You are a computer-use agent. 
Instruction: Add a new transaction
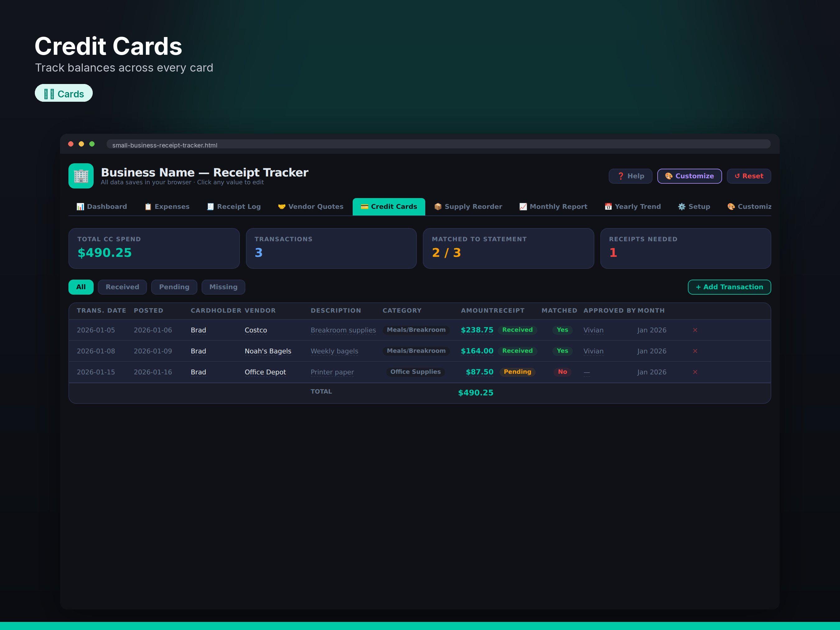(730, 287)
